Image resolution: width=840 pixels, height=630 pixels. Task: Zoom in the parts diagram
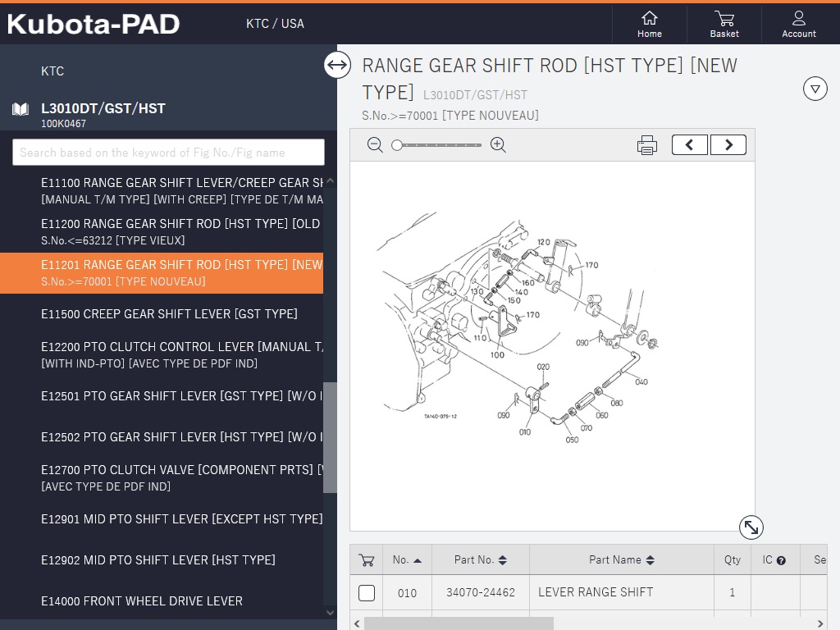coord(498,144)
